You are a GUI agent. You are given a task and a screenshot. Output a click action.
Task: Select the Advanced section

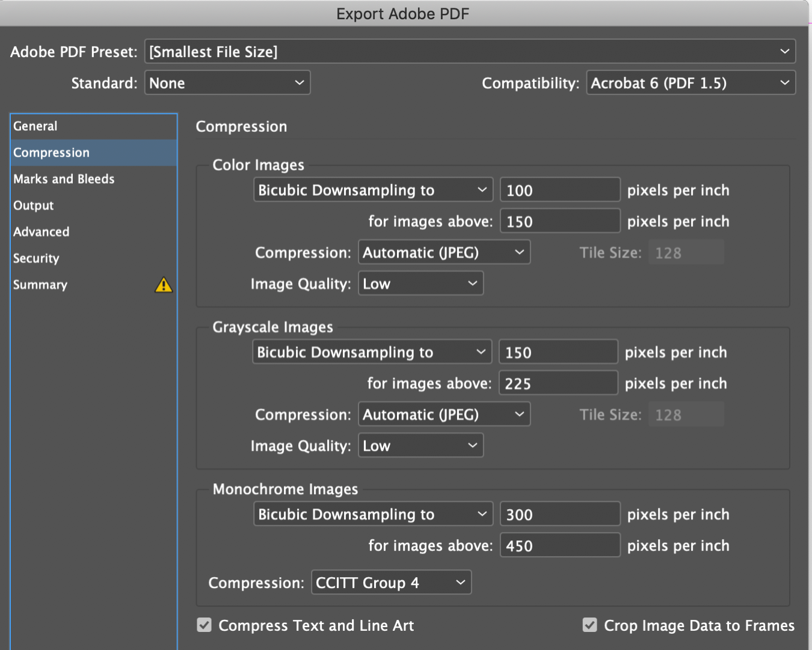42,232
